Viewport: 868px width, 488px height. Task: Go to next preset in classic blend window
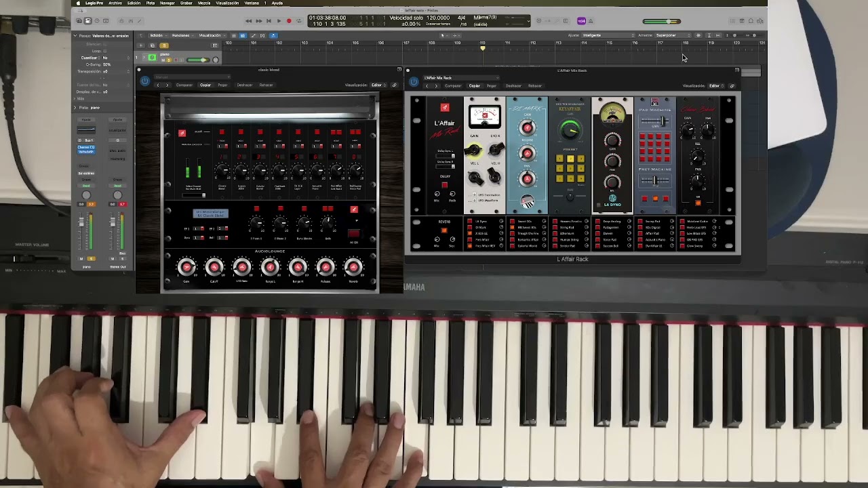coord(167,85)
